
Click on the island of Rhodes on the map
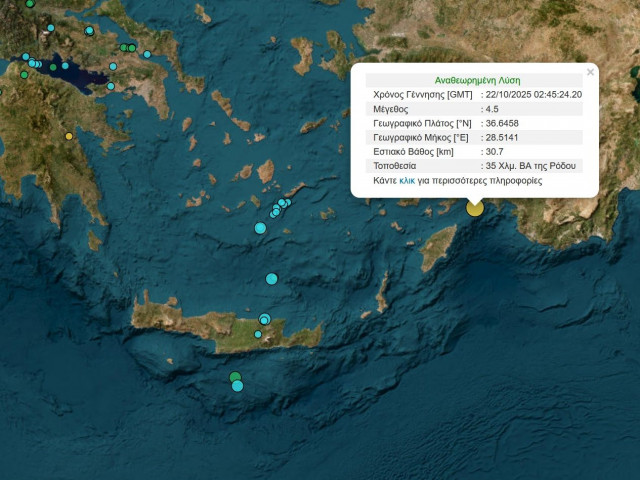coord(437,247)
